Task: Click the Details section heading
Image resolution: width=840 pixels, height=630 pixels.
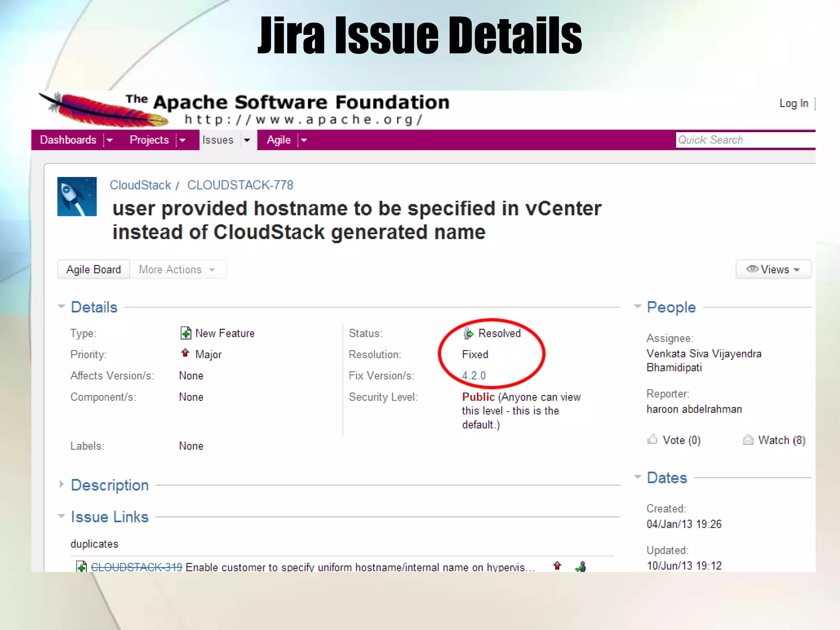Action: 94,307
